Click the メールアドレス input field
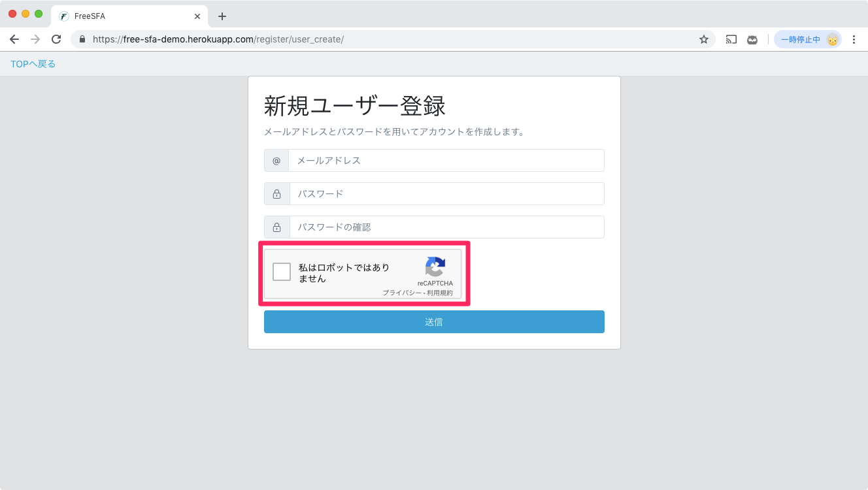Screen dimensions: 868x490 click(446, 161)
